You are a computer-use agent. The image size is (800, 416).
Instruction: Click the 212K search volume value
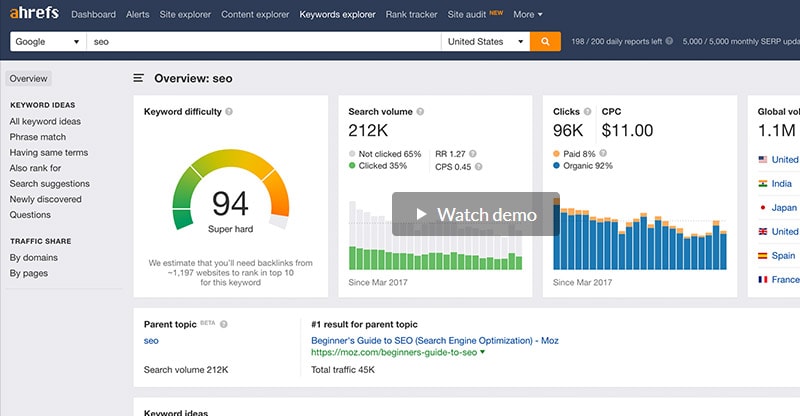point(368,131)
